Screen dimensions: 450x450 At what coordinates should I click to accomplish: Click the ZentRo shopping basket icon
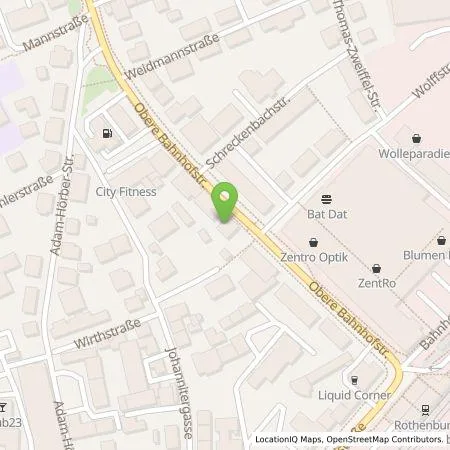click(376, 268)
